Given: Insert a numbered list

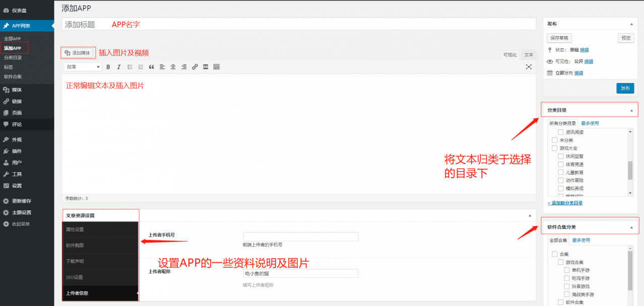Looking at the screenshot, I should 140,67.
